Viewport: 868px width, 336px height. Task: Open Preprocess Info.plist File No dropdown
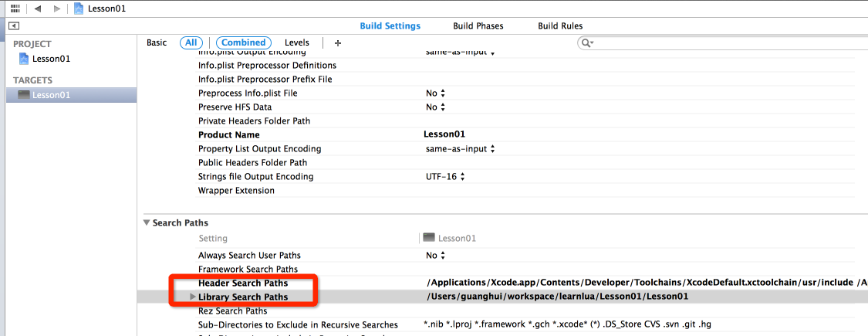click(436, 93)
